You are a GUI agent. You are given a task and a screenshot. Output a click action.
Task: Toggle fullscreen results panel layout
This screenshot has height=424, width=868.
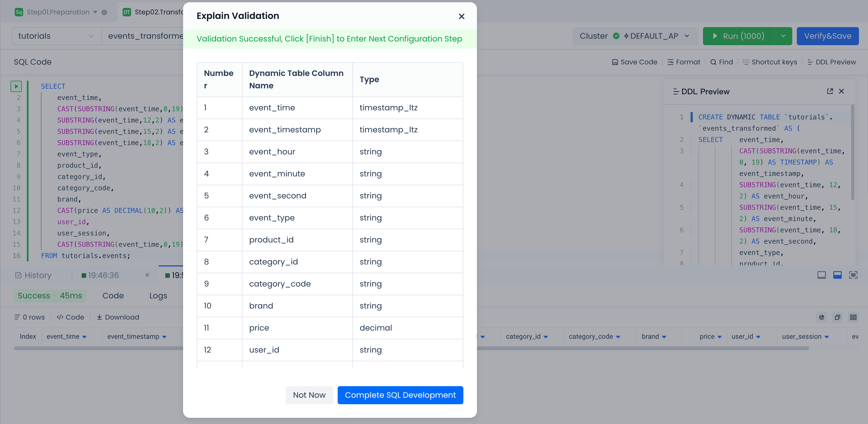tap(853, 275)
